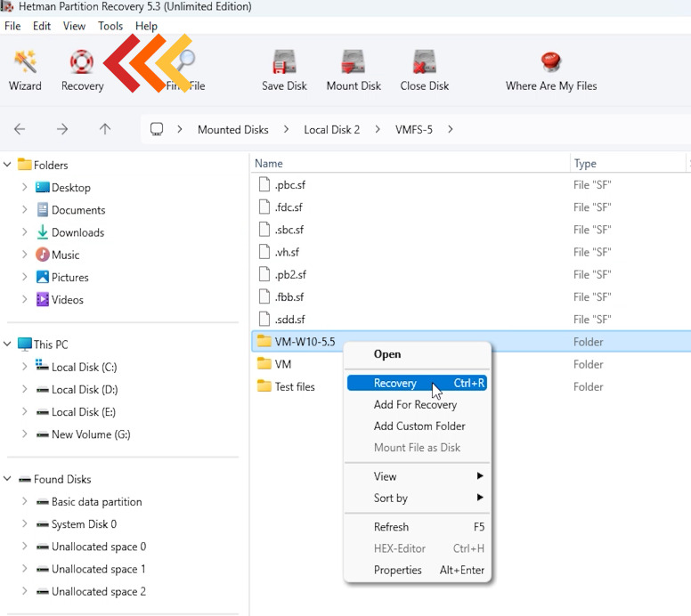Open the chevron after VMFS-5 breadcrumb
Screen dimensions: 691x616
point(450,129)
